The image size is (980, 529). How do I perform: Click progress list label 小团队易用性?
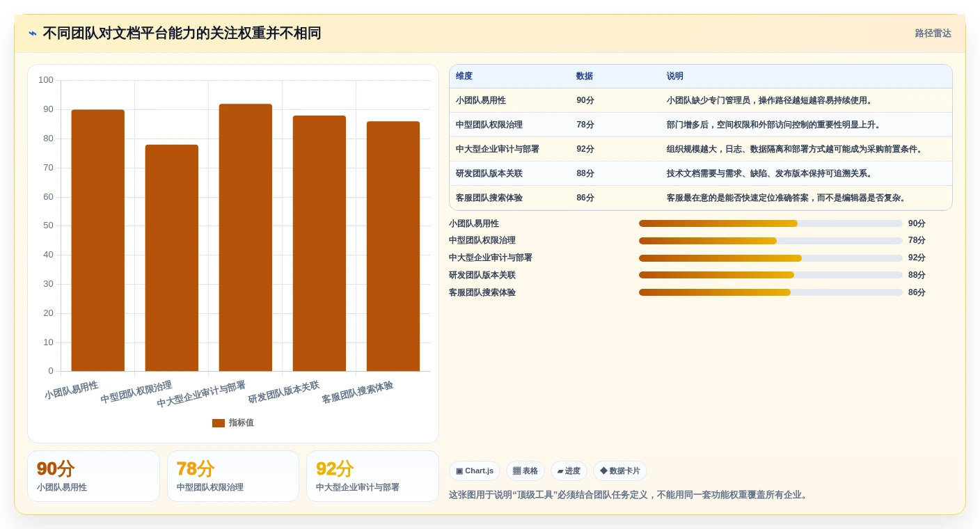click(474, 223)
